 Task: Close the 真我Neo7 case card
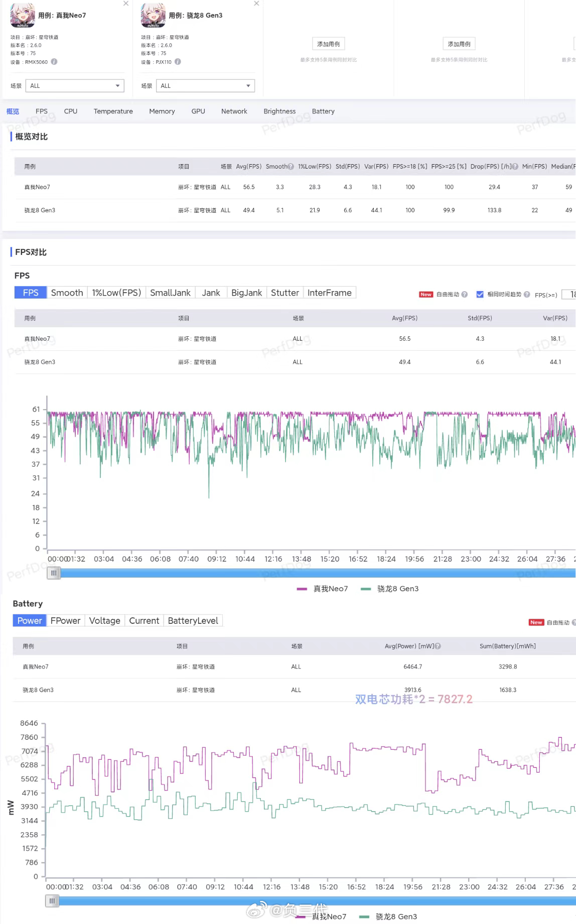126,4
